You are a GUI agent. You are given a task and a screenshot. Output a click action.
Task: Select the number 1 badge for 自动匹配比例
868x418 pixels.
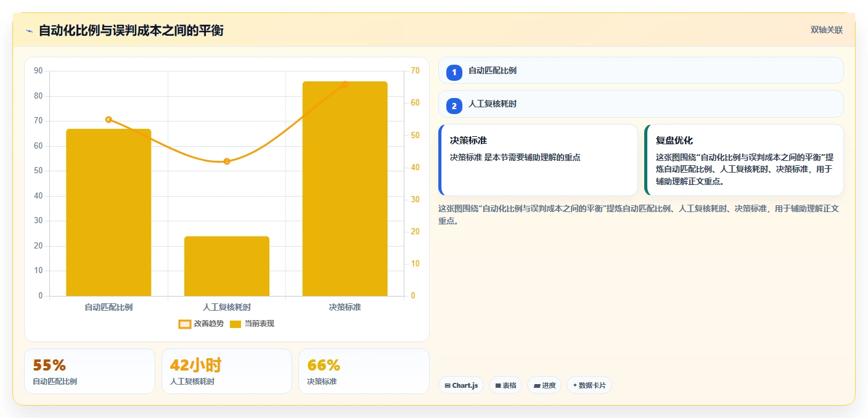(x=454, y=72)
